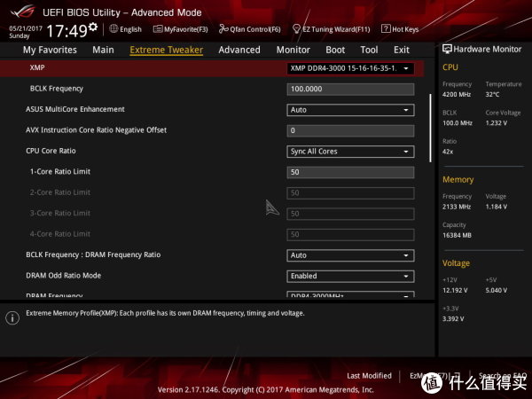
Task: Click the CPU ratio 42x value
Action: [448, 152]
